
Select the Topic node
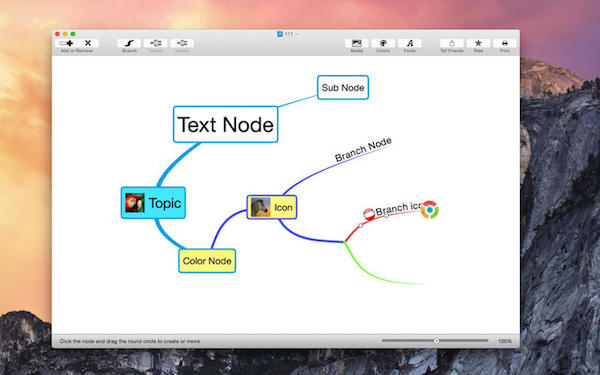153,203
